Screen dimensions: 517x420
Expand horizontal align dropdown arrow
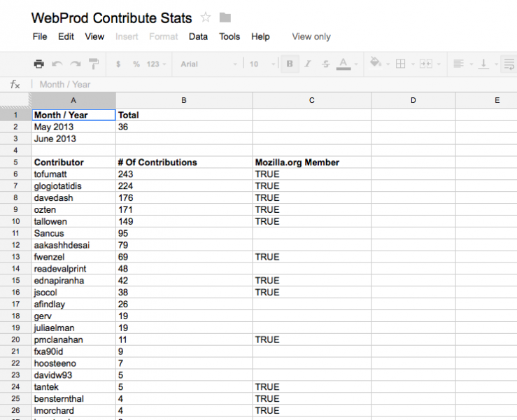click(x=471, y=64)
